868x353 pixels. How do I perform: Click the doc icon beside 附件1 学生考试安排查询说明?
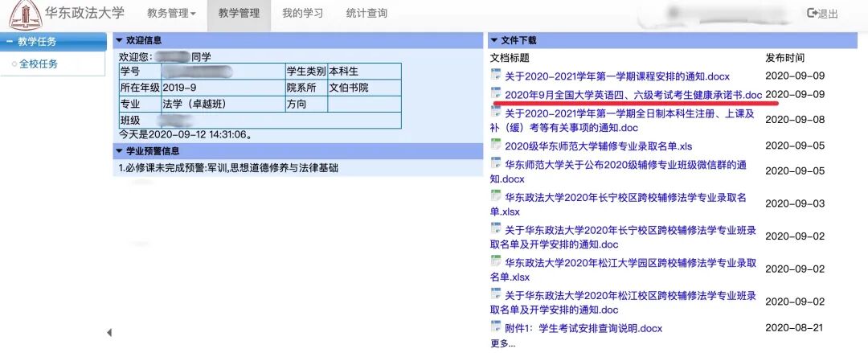[x=495, y=326]
